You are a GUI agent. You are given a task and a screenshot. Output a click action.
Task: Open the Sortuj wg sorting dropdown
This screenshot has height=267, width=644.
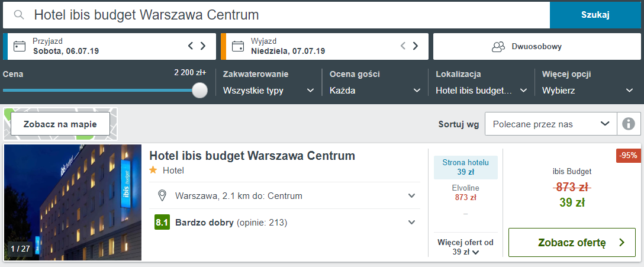[550, 124]
